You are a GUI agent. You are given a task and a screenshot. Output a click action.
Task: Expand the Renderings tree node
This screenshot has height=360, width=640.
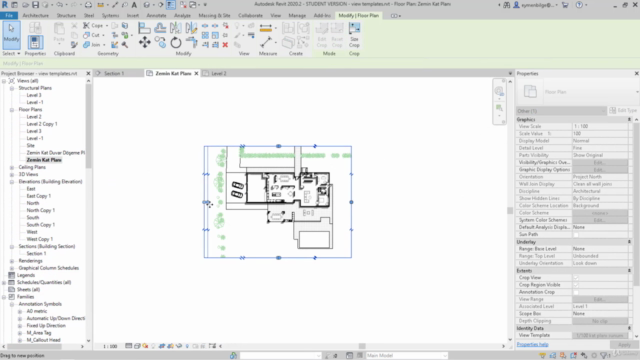point(12,261)
